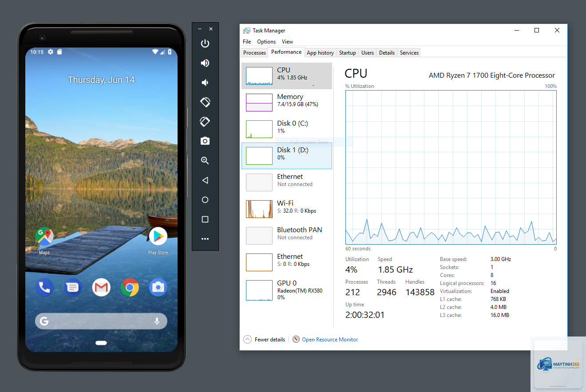The width and height of the screenshot is (586, 392).
Task: Select Disk 1 (D:) in sidebar
Action: tap(287, 156)
